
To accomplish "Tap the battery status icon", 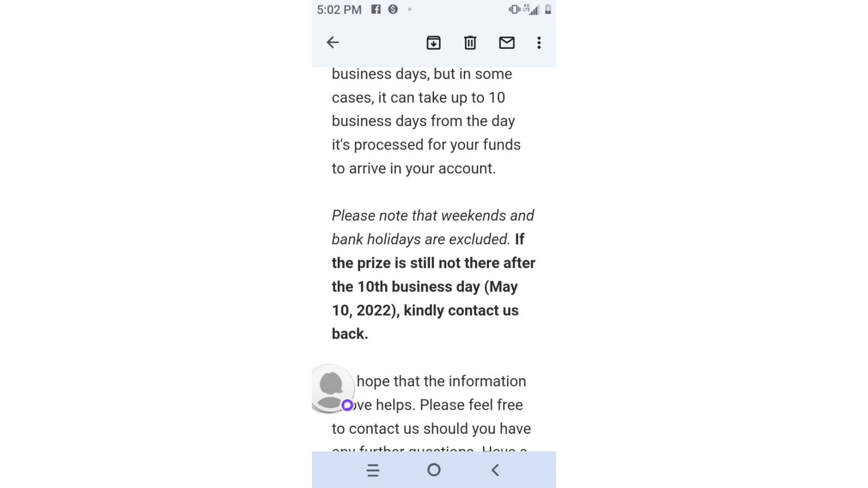I will pyautogui.click(x=548, y=9).
